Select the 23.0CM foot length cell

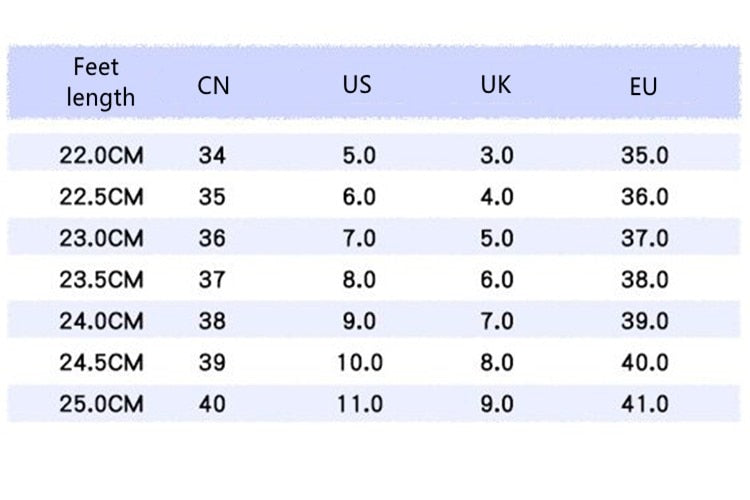101,238
